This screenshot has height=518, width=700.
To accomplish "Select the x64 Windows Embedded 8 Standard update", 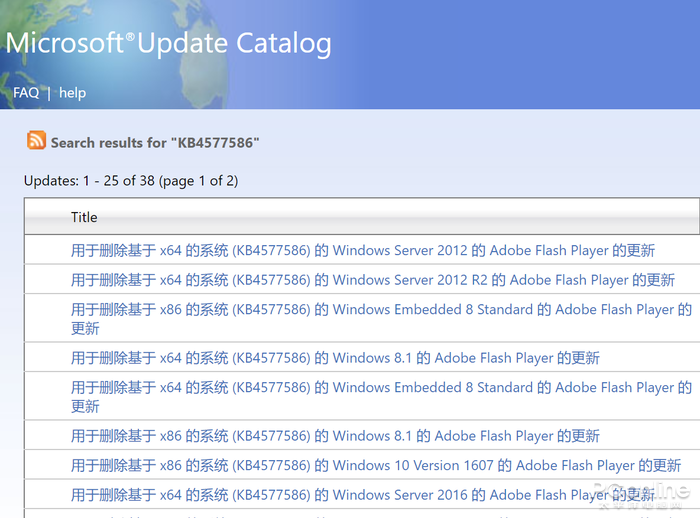I will 381,388.
